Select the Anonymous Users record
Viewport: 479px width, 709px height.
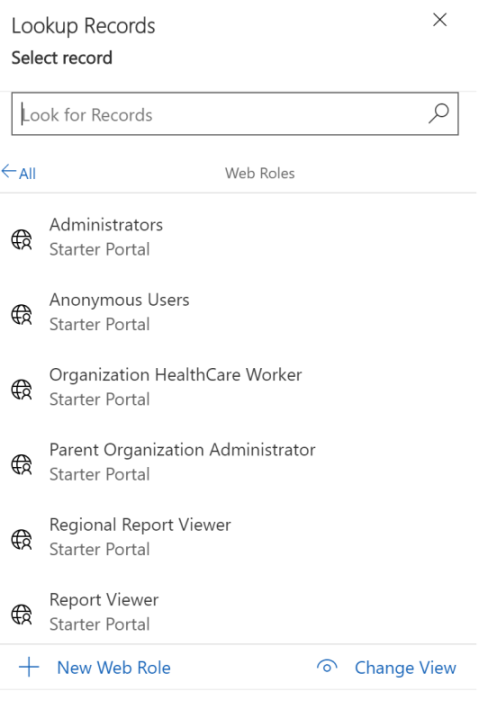click(238, 312)
